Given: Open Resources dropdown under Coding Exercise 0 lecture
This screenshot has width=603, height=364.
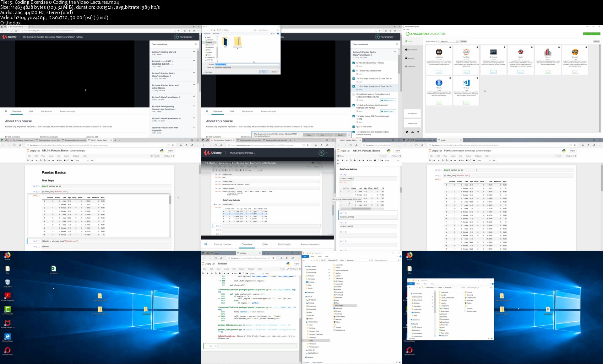Looking at the screenshot, I should coord(388,100).
